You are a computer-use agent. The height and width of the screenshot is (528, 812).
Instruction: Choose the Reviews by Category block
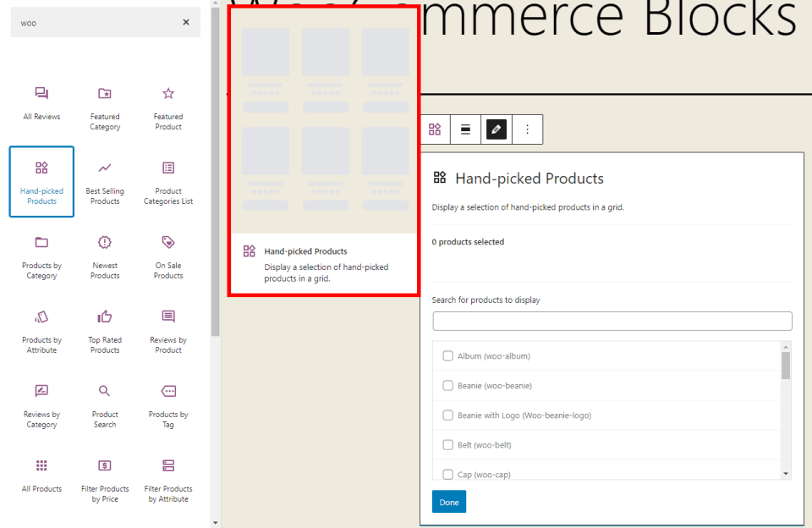(x=41, y=403)
